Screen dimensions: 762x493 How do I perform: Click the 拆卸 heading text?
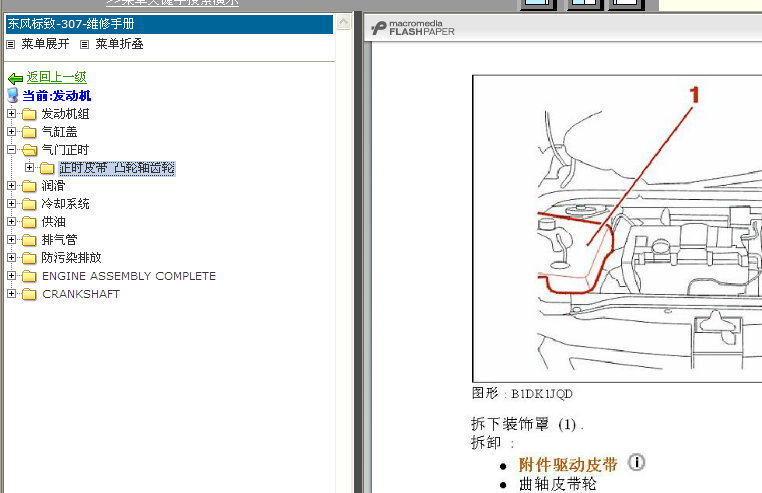point(492,442)
